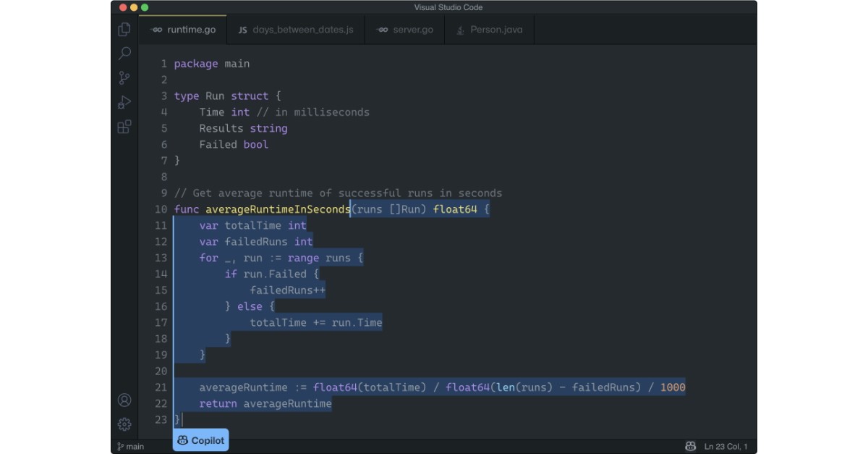Click 'for _, run := range runs {' line
The height and width of the screenshot is (454, 868).
[281, 258]
